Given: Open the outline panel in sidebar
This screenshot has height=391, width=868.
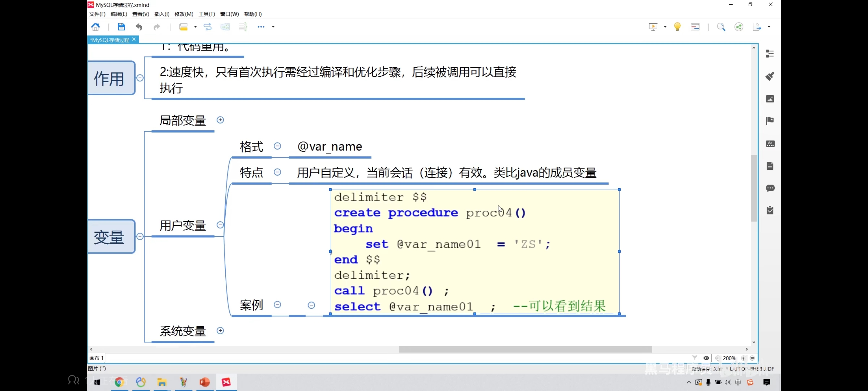Looking at the screenshot, I should (x=770, y=54).
